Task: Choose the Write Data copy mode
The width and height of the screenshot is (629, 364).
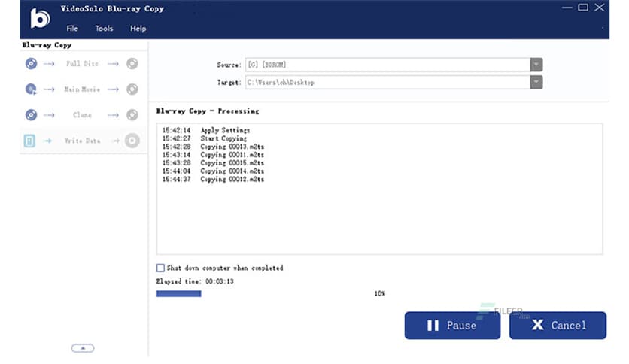Action: coord(82,141)
